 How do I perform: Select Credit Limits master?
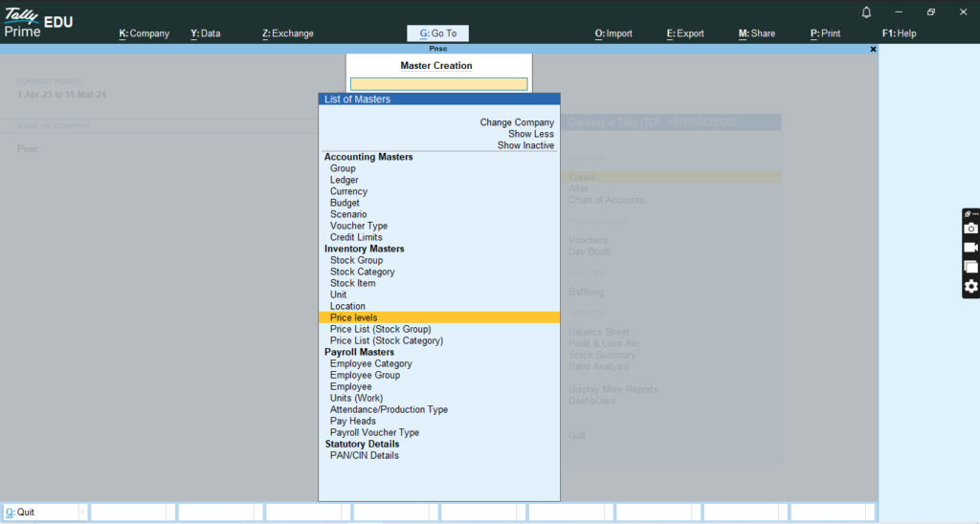pyautogui.click(x=356, y=237)
